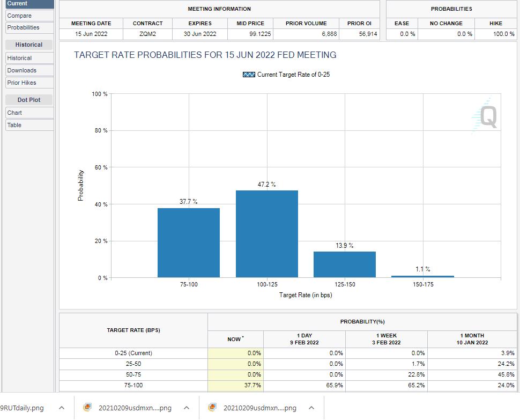This screenshot has height=420, width=520.
Task: Click the Q watermark logo on chart
Action: pyautogui.click(x=486, y=116)
